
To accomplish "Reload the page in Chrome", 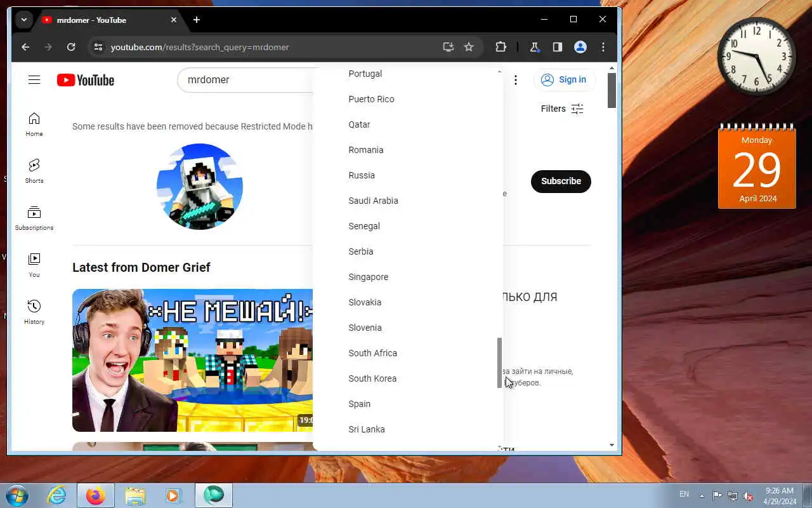I will pyautogui.click(x=71, y=47).
